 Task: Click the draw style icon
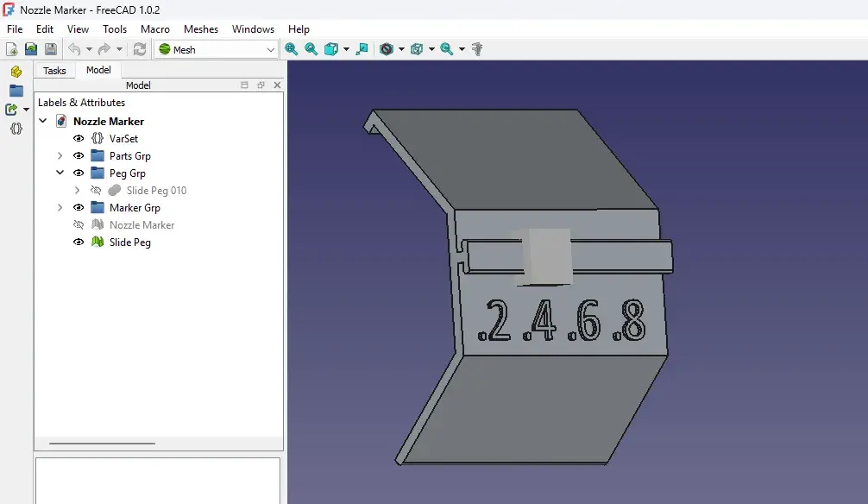click(387, 49)
